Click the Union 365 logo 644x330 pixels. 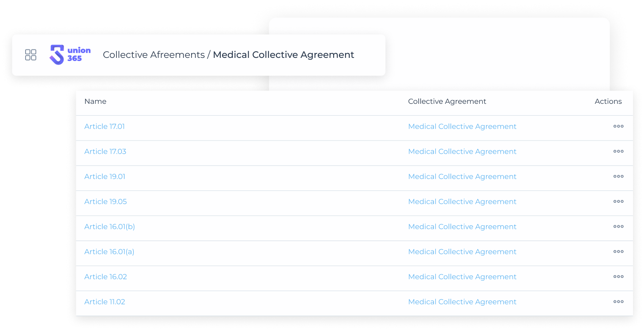pos(70,55)
